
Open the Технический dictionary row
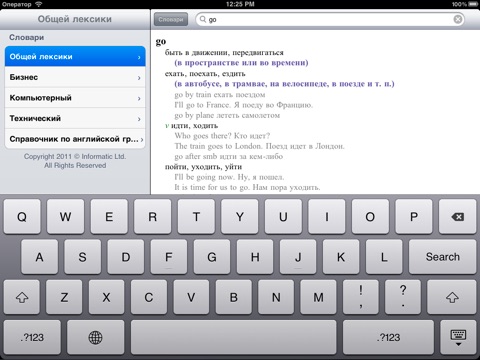[75, 118]
